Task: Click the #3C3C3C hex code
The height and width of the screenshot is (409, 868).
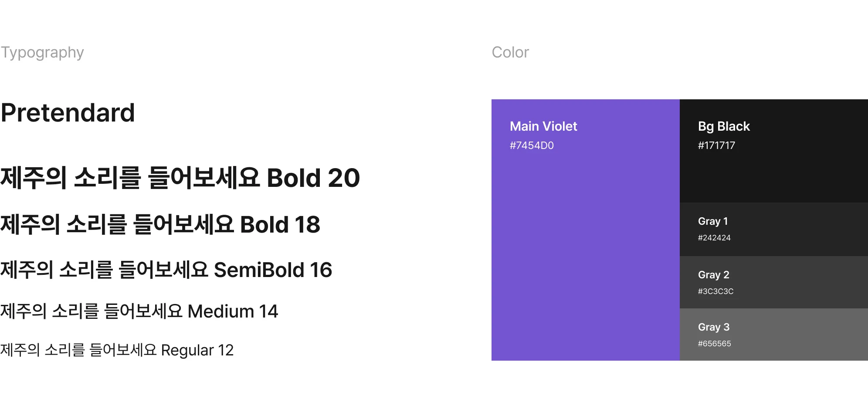Action: pos(715,291)
